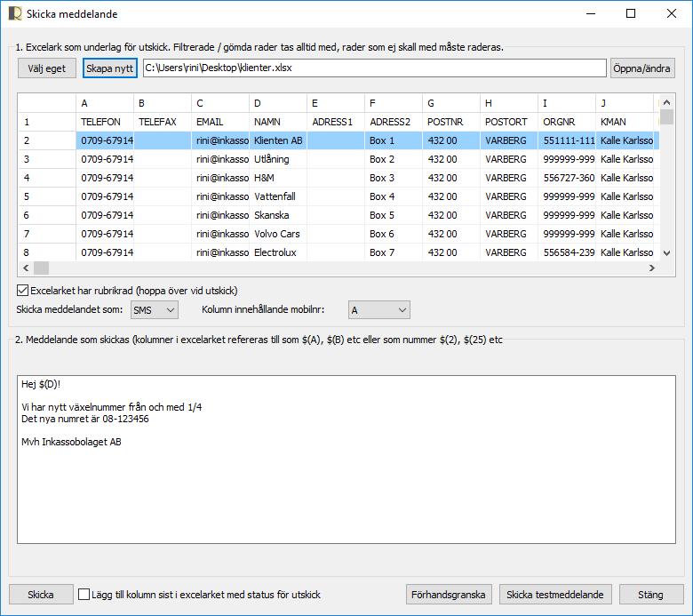Select the POSTNR header cell
The image size is (693, 616).
pos(451,122)
